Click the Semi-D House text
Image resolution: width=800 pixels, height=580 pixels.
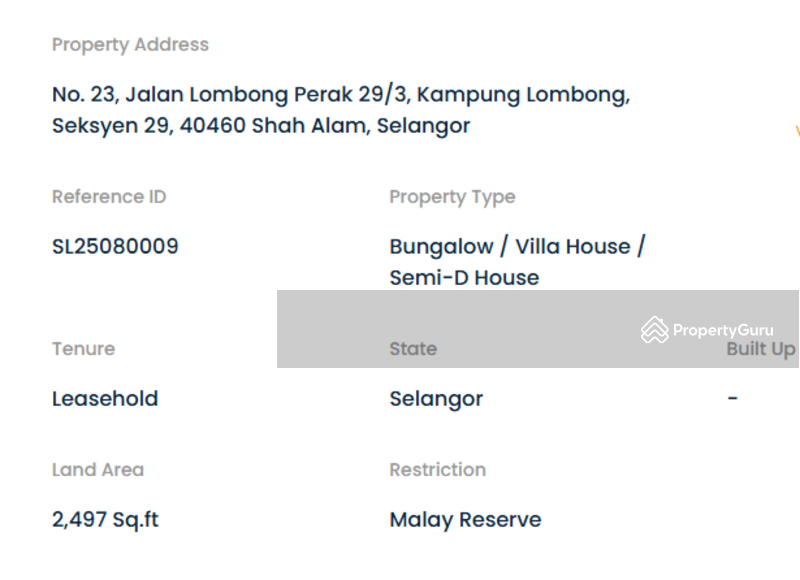(464, 278)
